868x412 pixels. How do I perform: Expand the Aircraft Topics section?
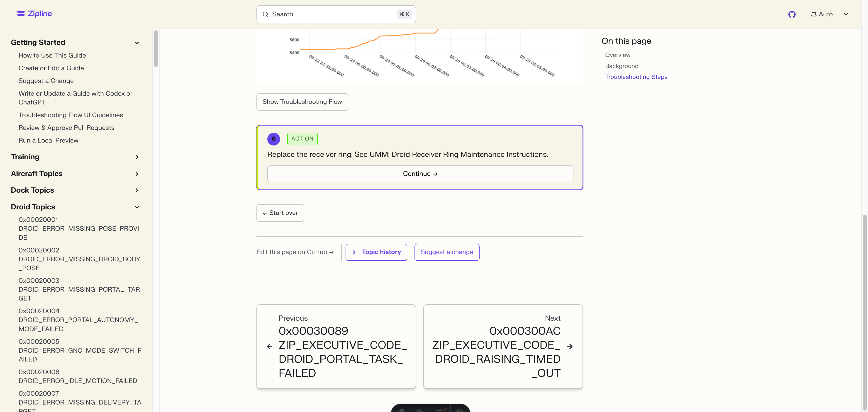point(137,174)
